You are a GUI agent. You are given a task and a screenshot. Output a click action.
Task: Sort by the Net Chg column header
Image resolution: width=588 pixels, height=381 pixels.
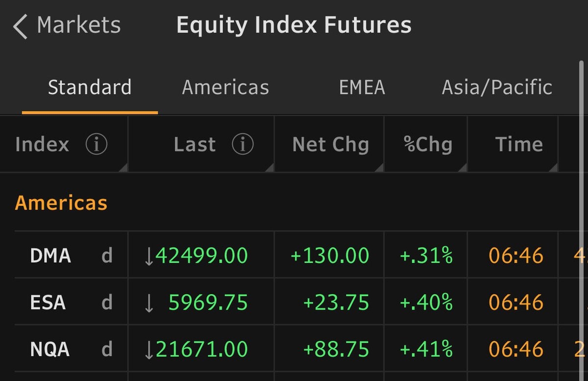click(330, 145)
